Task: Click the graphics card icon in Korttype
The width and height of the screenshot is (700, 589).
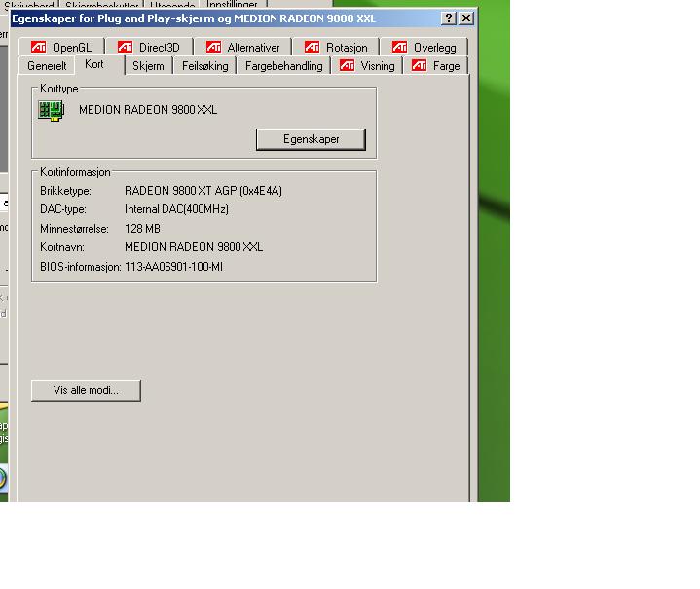Action: click(x=51, y=110)
